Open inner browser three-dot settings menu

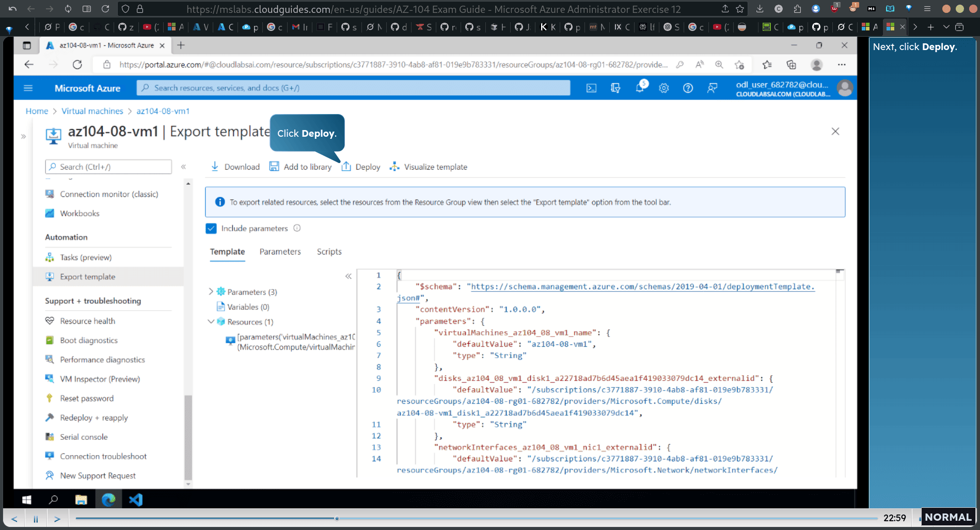coord(842,65)
